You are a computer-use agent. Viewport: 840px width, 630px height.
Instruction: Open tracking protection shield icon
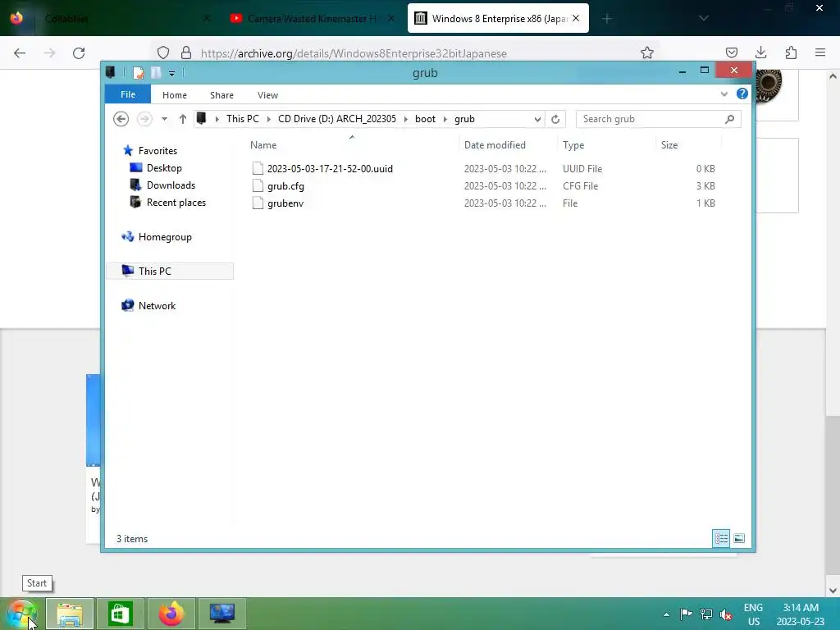click(163, 53)
